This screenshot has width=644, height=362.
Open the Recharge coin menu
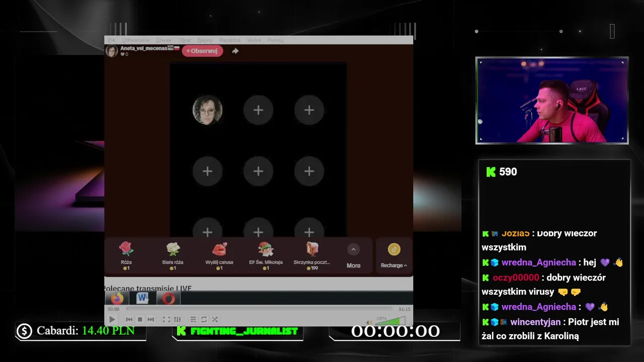click(x=394, y=256)
